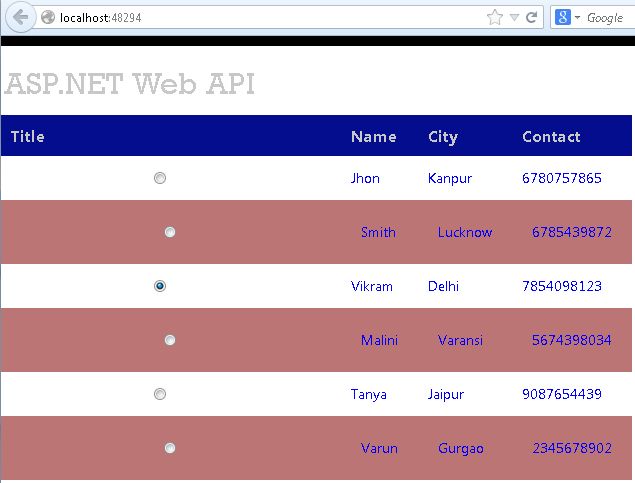
Task: Click the city Delhi
Action: (443, 286)
